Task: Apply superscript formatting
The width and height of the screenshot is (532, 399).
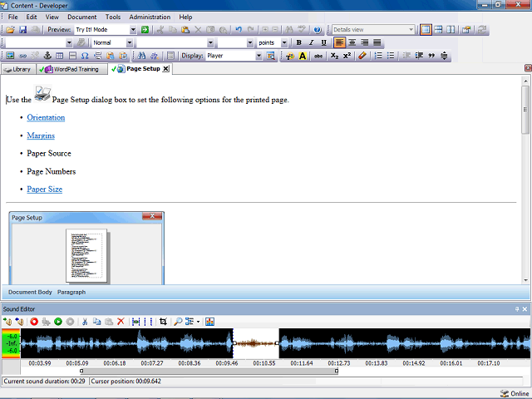Action: click(347, 56)
